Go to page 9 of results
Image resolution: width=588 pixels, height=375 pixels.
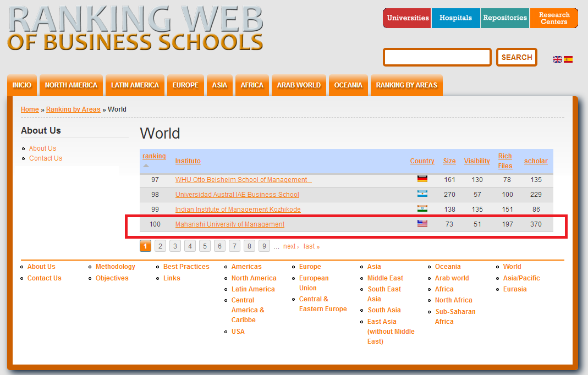tap(265, 246)
